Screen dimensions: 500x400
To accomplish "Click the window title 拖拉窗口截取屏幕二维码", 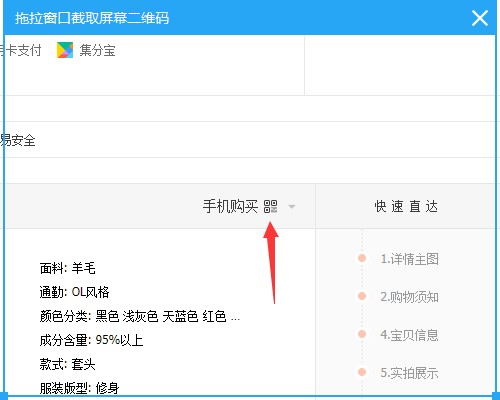I will pyautogui.click(x=92, y=18).
